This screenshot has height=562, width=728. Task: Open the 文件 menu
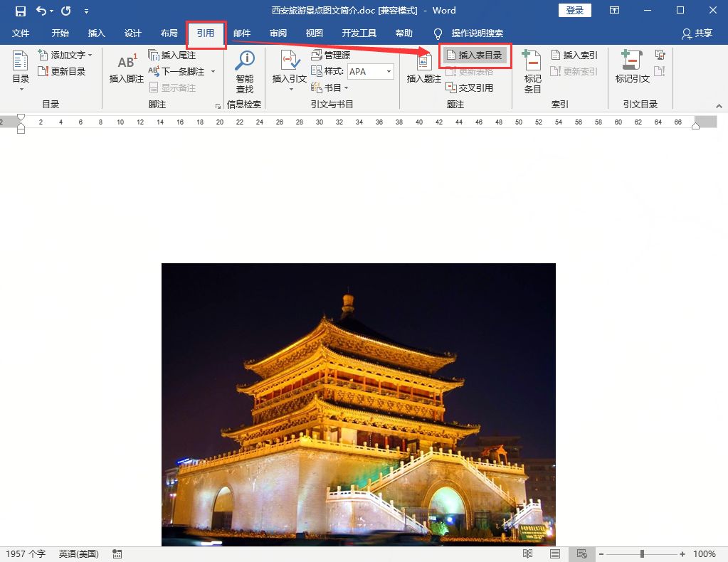(21, 32)
